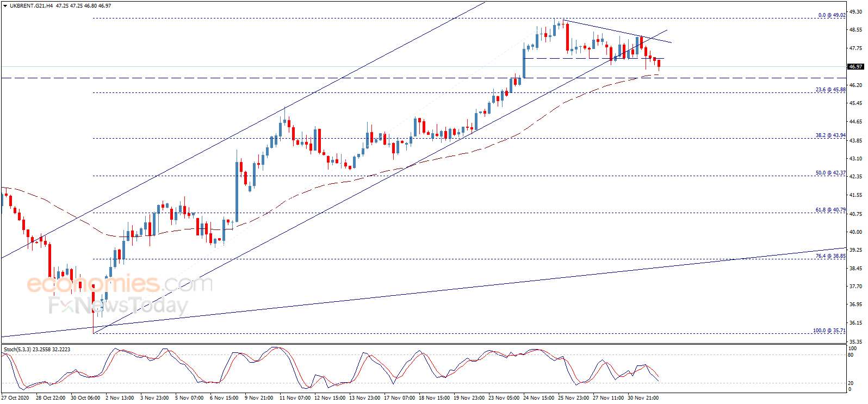This screenshot has height=404, width=868.
Task: Click the 35.35 price axis label
Action: [855, 342]
